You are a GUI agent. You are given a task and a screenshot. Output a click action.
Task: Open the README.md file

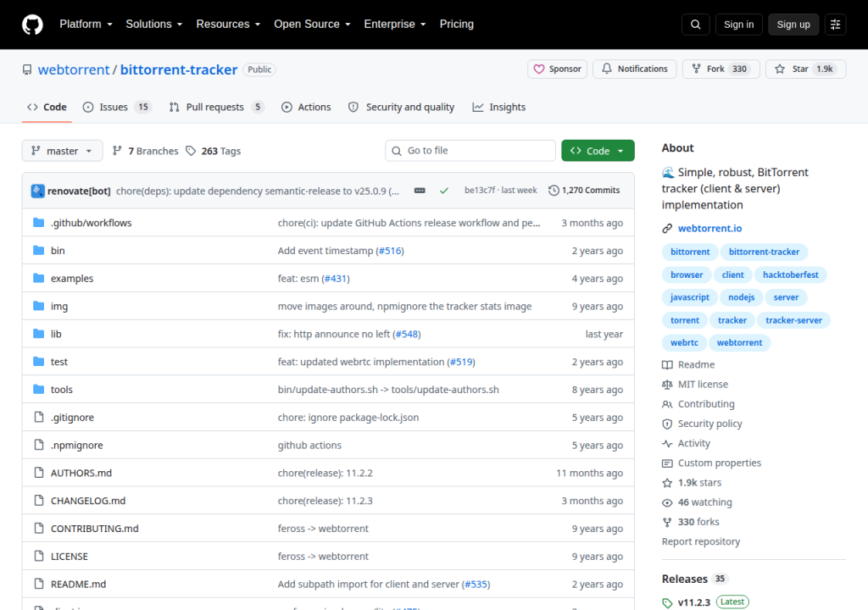(78, 584)
